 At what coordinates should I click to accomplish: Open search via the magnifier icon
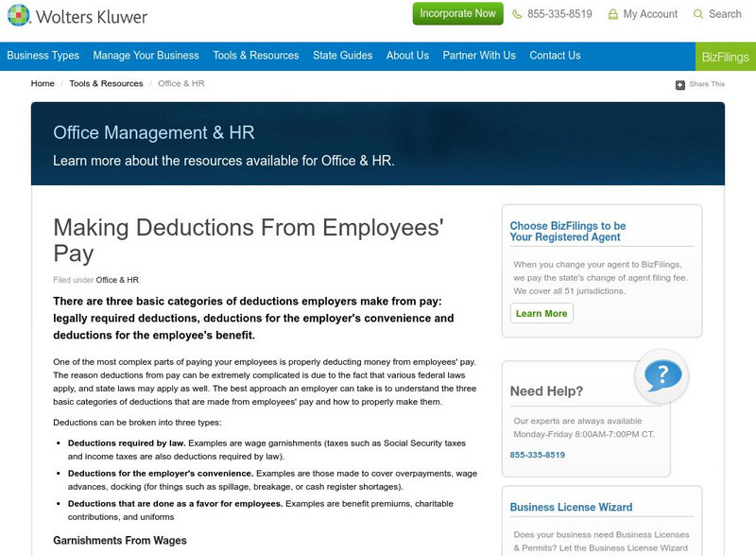tap(697, 14)
